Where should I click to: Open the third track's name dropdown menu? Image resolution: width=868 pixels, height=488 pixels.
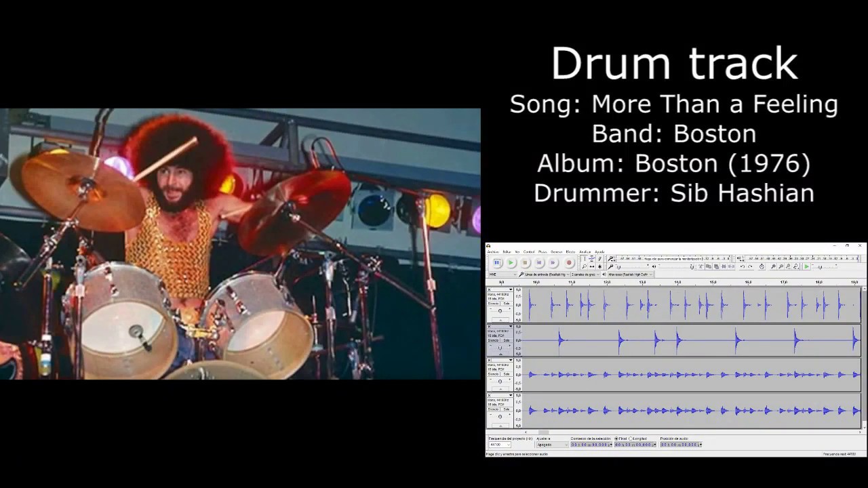point(503,361)
